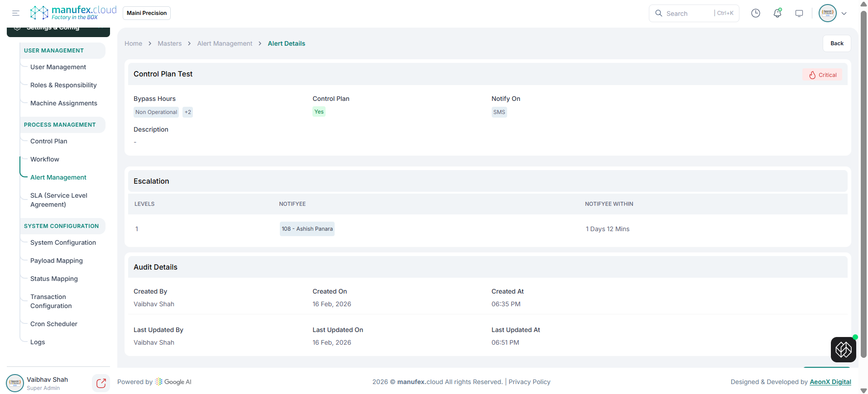The width and height of the screenshot is (868, 394).
Task: Open Control Plan in sidebar
Action: click(48, 141)
